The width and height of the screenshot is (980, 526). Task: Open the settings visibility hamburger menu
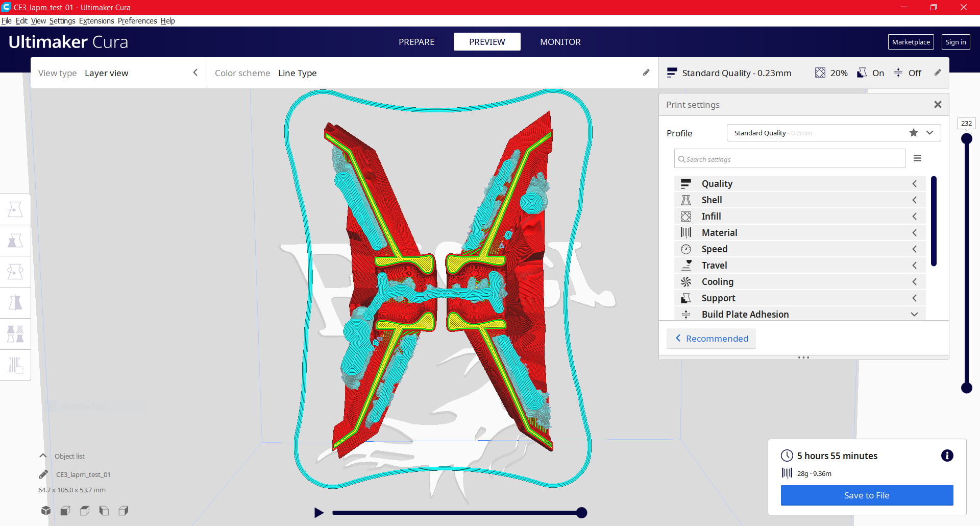pos(917,158)
